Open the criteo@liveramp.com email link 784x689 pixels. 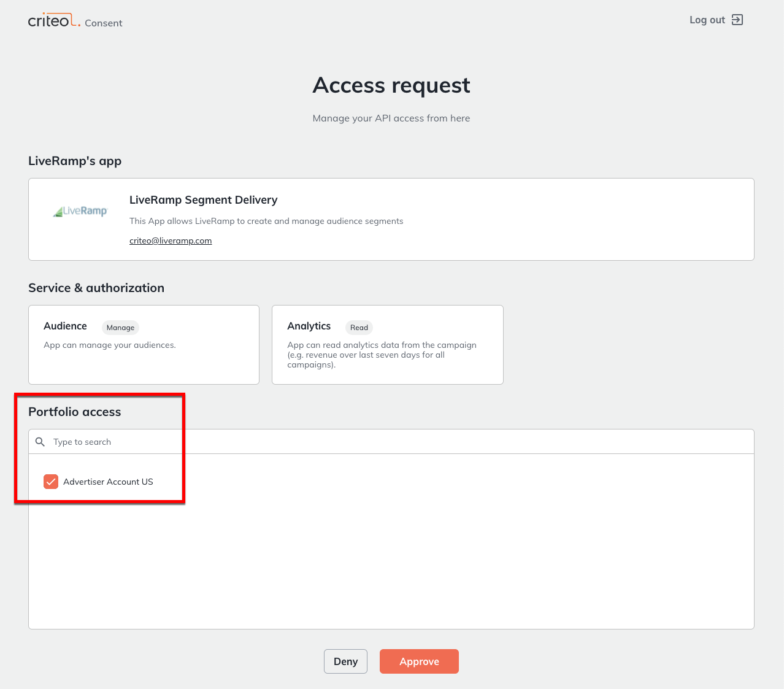pos(171,241)
